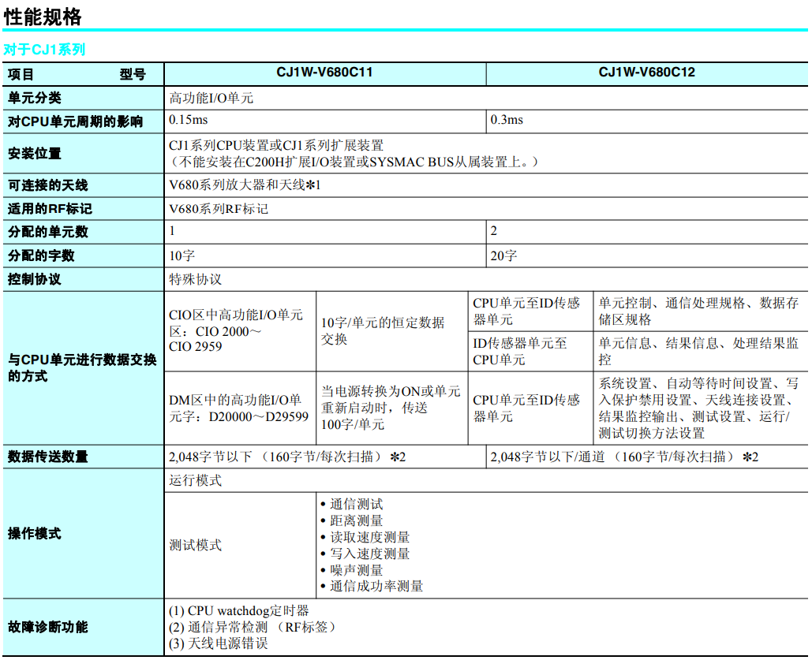Select the 分配的字数 row label

[41, 255]
